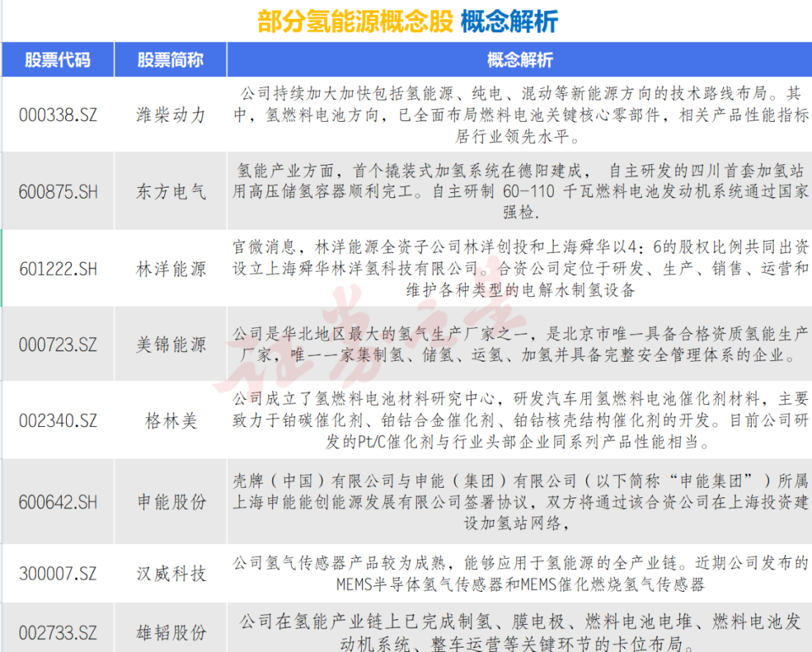
Task: Click the title 部分氢能源概念股
Action: click(355, 22)
